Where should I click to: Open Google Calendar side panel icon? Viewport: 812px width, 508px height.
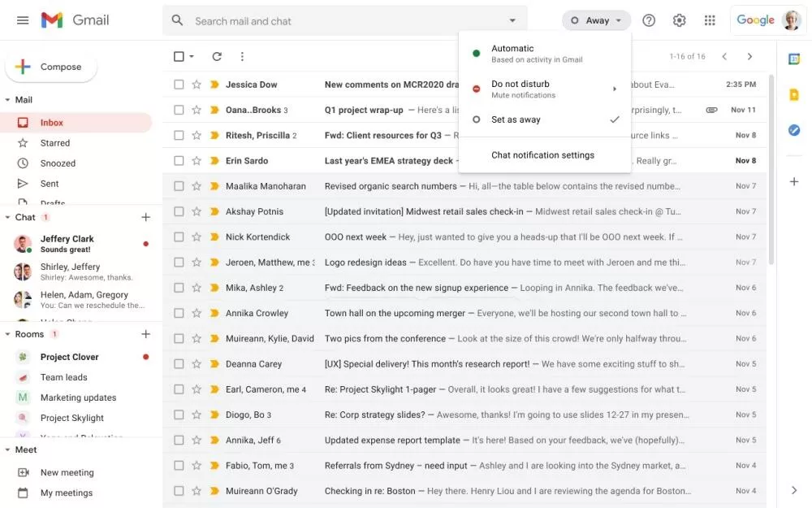[794, 59]
